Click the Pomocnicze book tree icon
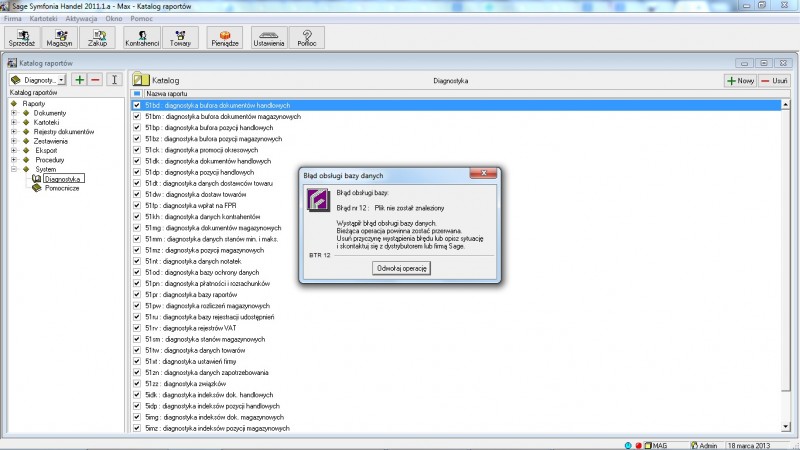The image size is (800, 450). tap(36, 188)
